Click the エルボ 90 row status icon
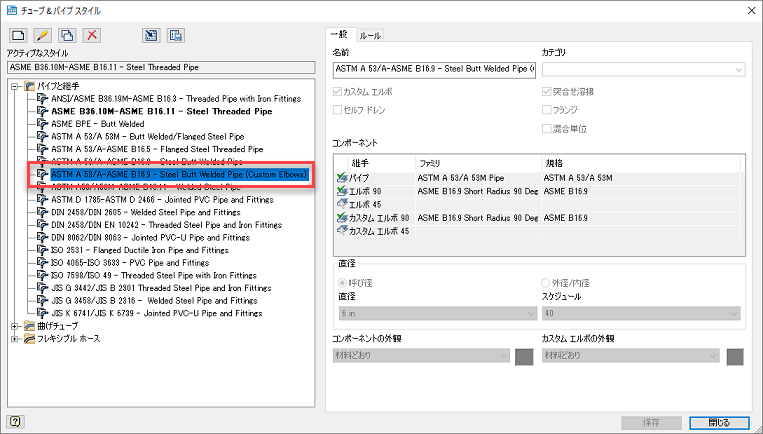This screenshot has width=763, height=434. point(342,191)
